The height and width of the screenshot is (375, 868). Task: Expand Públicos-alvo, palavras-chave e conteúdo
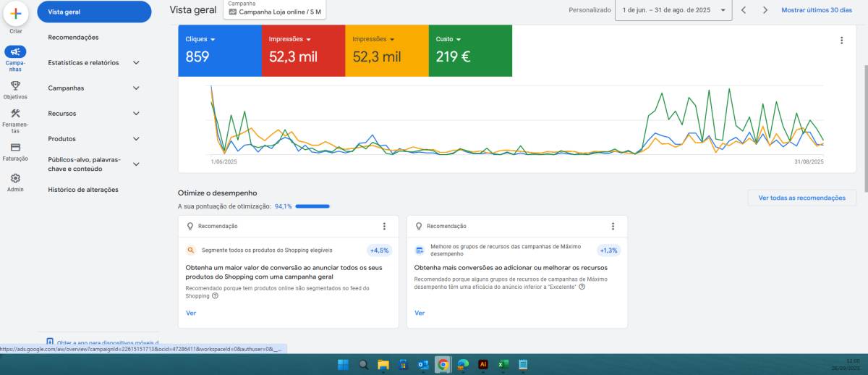click(136, 164)
